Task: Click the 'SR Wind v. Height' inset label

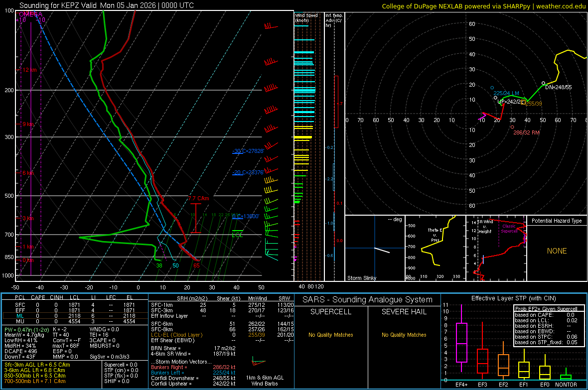Action: 485,227
